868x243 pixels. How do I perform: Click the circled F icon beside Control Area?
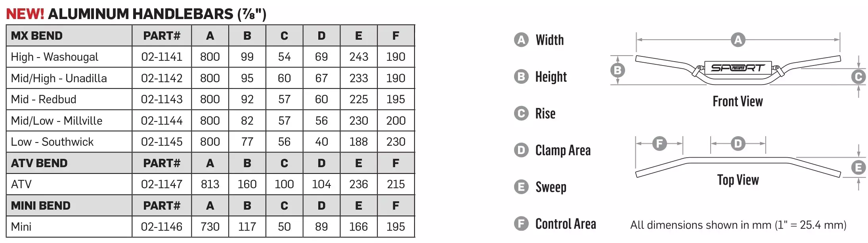tap(521, 224)
